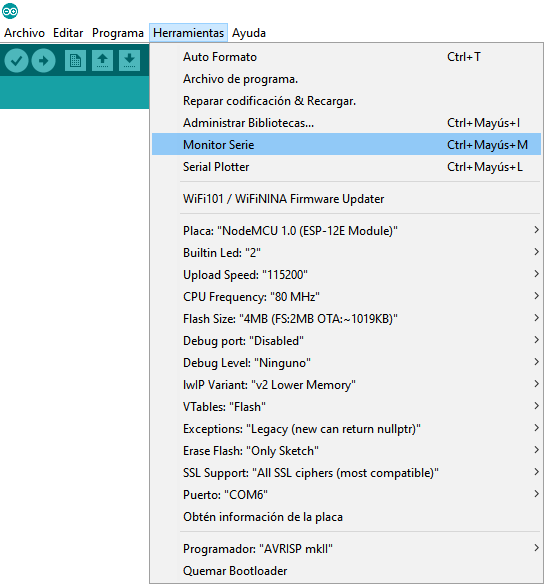
Task: Click the Upload arrow icon
Action: [44, 60]
